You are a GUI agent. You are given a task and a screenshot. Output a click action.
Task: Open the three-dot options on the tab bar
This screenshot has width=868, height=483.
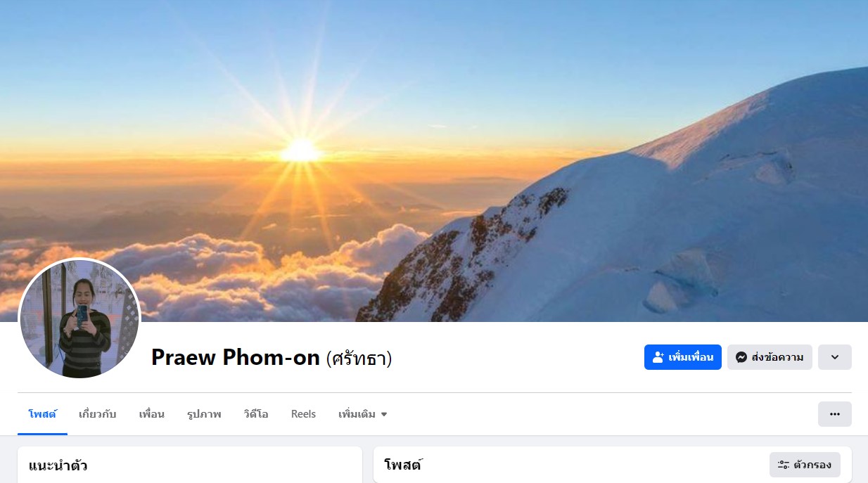pos(835,414)
